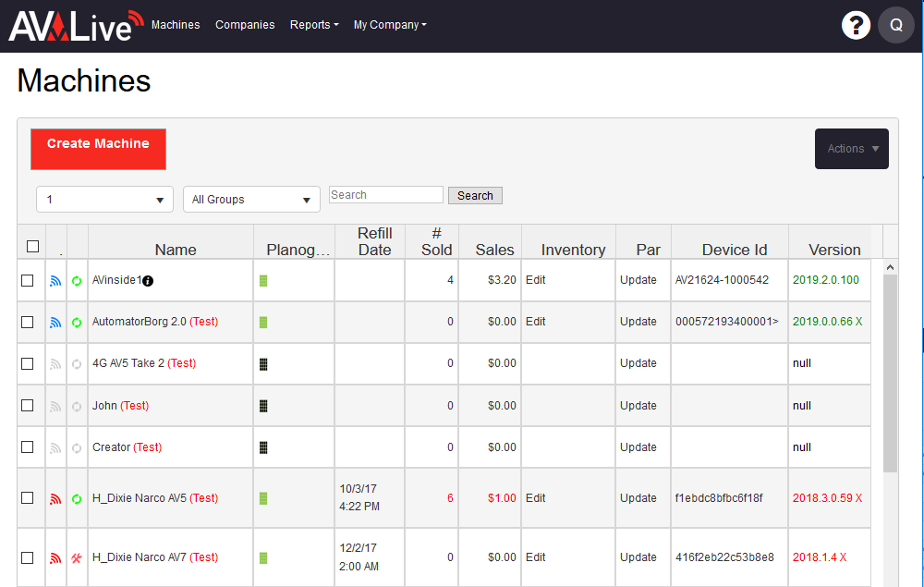Screen dimensions: 924x587
Task: Check the AVinside1 row checkbox
Action: (27, 280)
